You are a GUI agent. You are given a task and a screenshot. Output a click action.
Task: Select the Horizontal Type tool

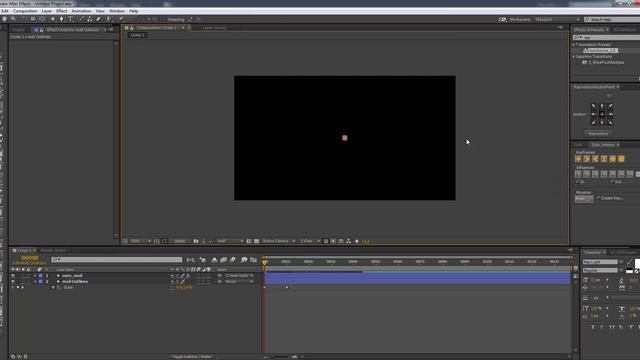pos(71,19)
